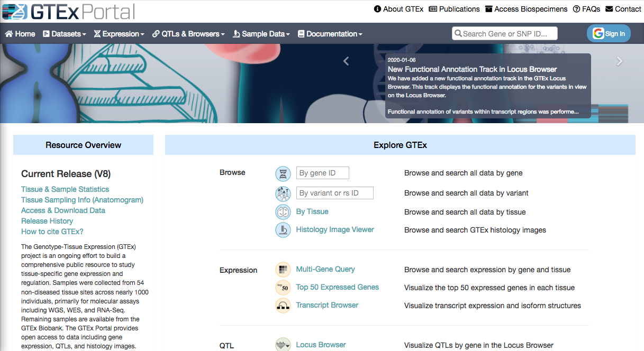Click 'Browse and search all data by variant'

466,193
